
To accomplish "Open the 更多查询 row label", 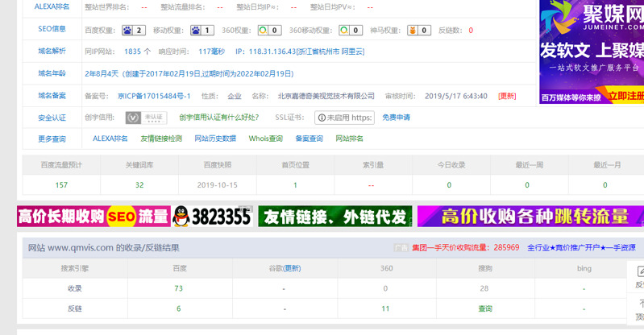I will tap(52, 139).
